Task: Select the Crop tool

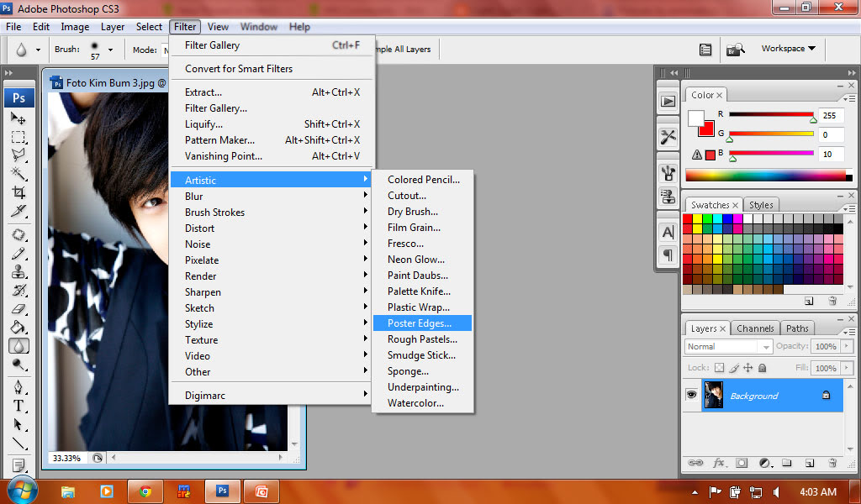Action: tap(18, 192)
